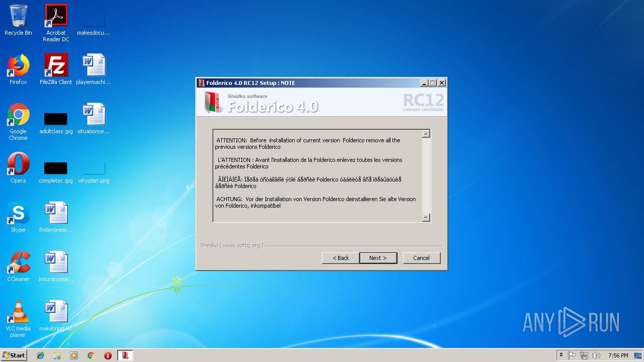Launch Opera from taskbar
The height and width of the screenshot is (362, 644).
[108, 355]
